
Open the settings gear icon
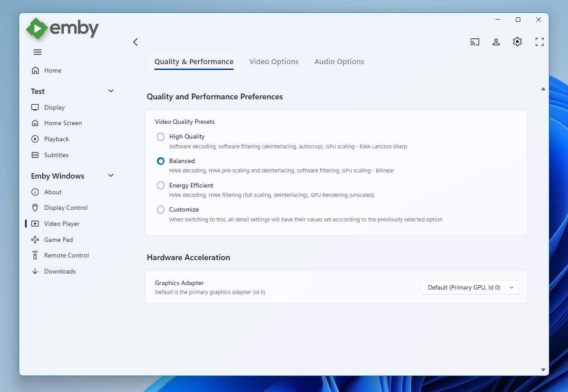click(517, 42)
